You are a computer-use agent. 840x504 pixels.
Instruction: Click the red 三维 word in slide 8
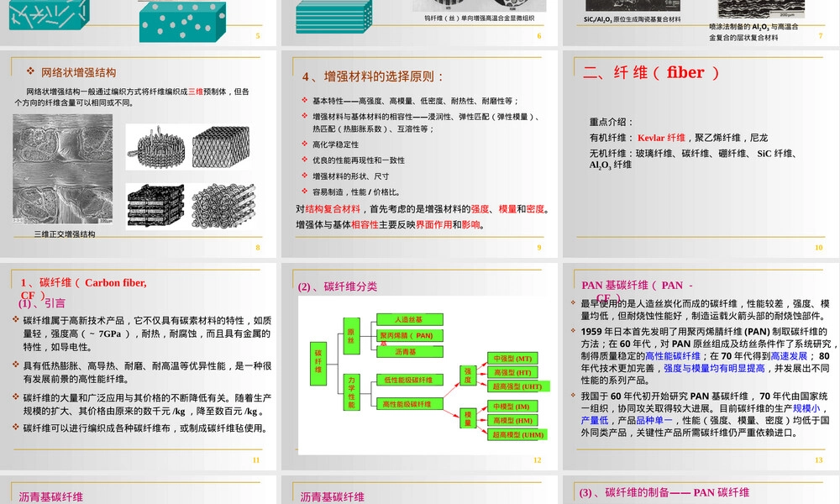pyautogui.click(x=196, y=92)
